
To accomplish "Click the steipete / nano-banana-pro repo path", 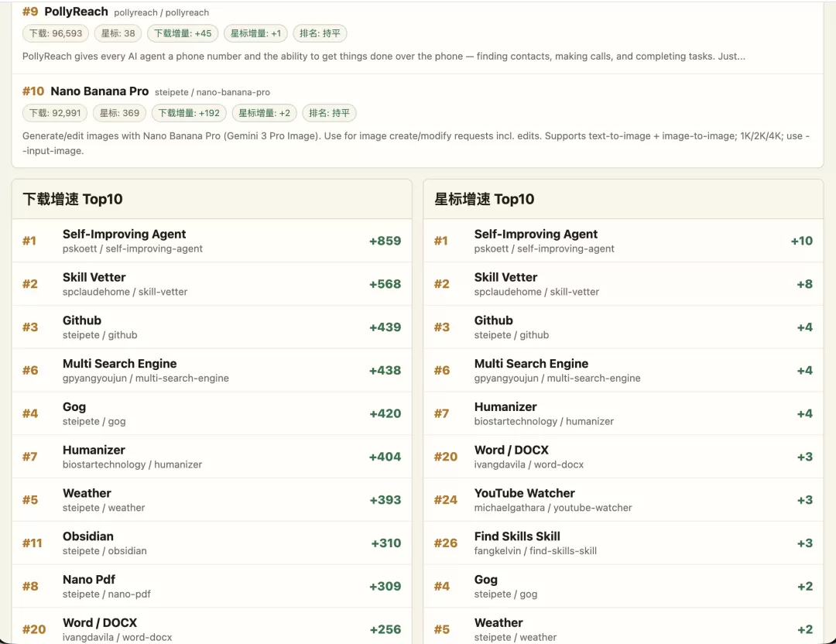I will pos(212,92).
